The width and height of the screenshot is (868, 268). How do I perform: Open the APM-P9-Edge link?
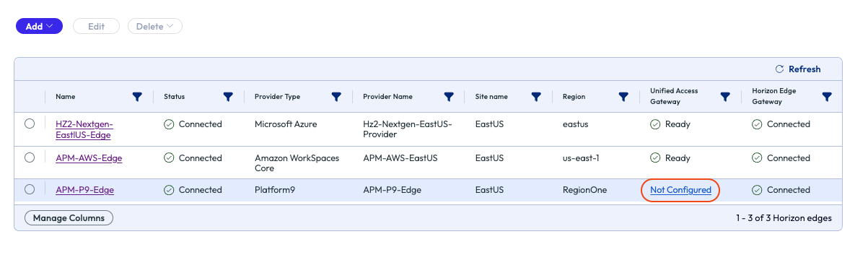(x=84, y=190)
